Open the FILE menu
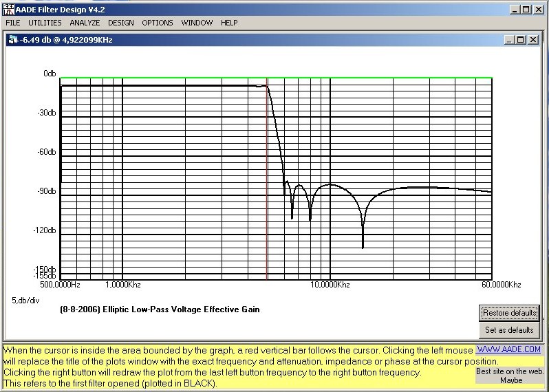Image resolution: width=549 pixels, height=392 pixels. [12, 23]
